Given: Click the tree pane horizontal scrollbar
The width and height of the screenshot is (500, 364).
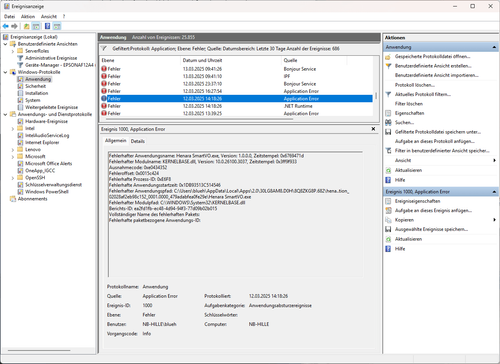Looking at the screenshot, I should click(x=39, y=350).
